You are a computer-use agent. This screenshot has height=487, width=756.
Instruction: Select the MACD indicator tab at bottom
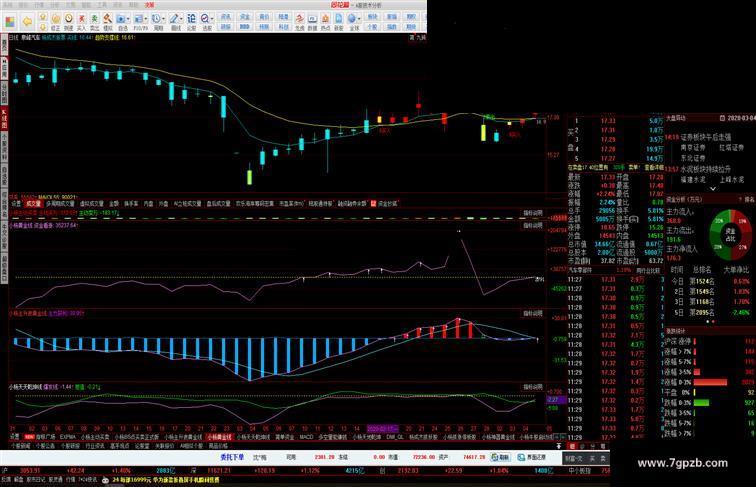[x=306, y=437]
